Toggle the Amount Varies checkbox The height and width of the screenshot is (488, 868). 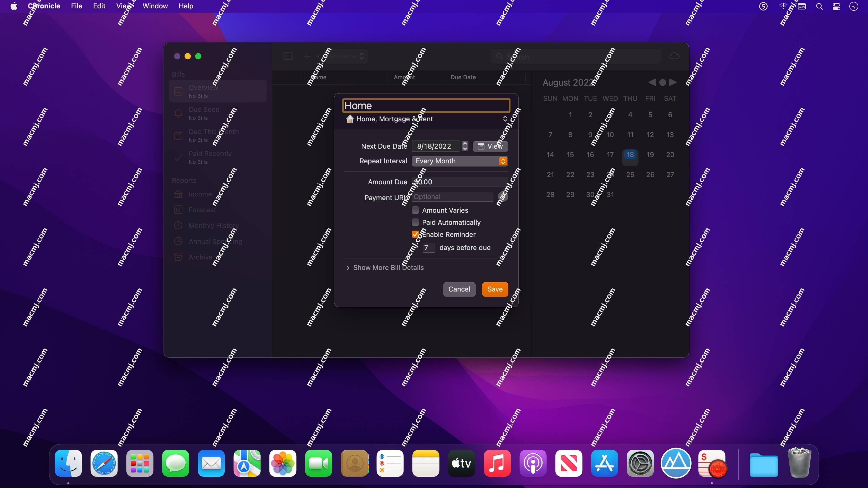pyautogui.click(x=416, y=210)
